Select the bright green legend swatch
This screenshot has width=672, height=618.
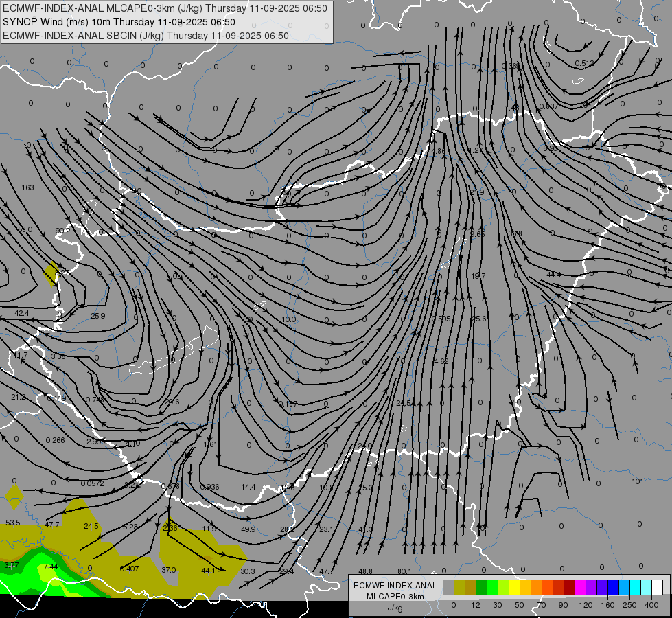[x=492, y=587]
